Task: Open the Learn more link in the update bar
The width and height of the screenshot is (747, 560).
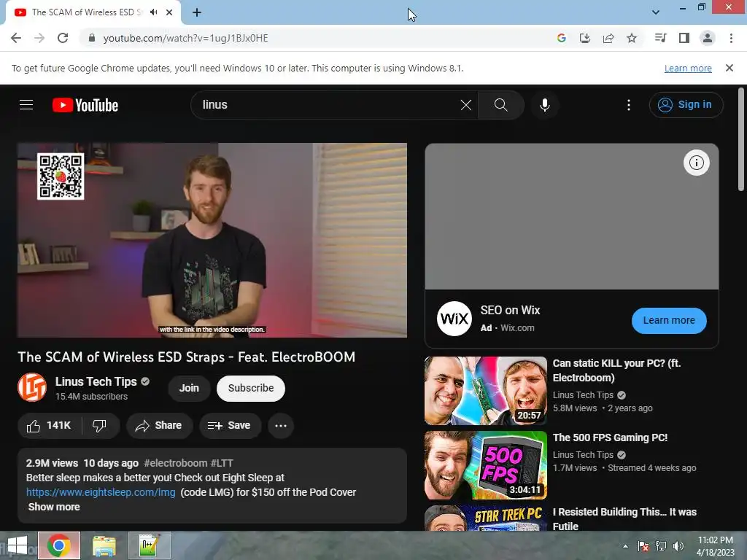Action: pyautogui.click(x=688, y=68)
